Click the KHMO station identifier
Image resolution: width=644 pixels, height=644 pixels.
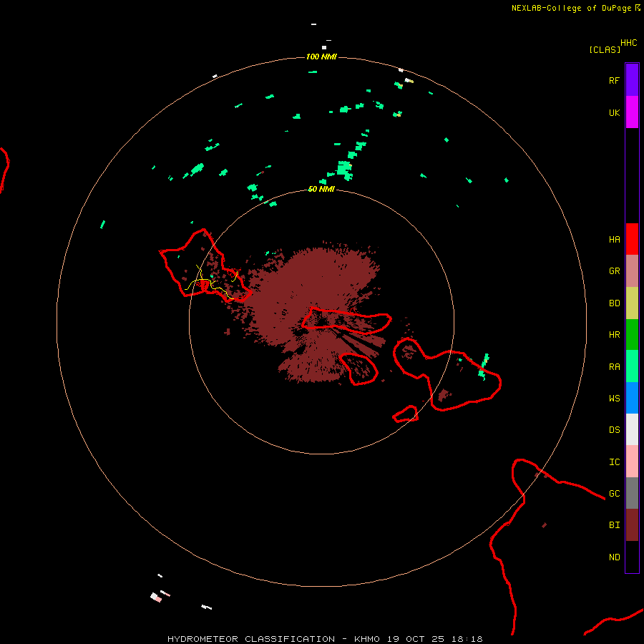tap(367, 639)
